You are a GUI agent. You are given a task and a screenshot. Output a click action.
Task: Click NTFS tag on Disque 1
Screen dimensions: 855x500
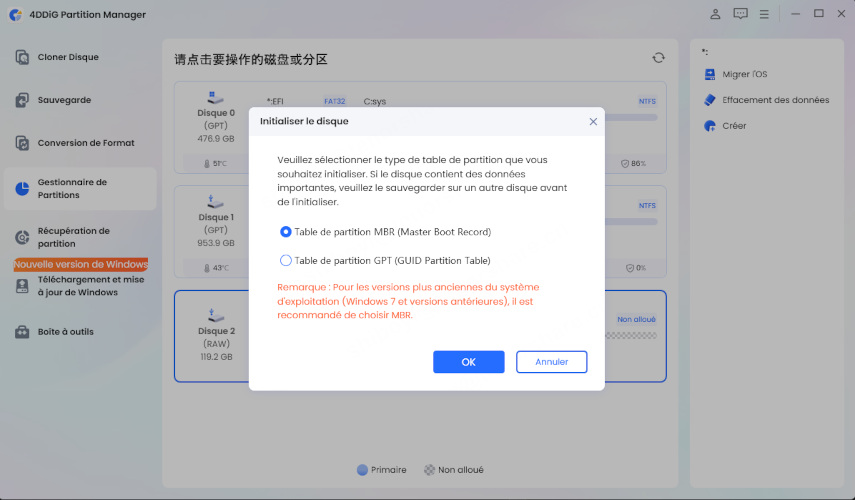tap(647, 206)
